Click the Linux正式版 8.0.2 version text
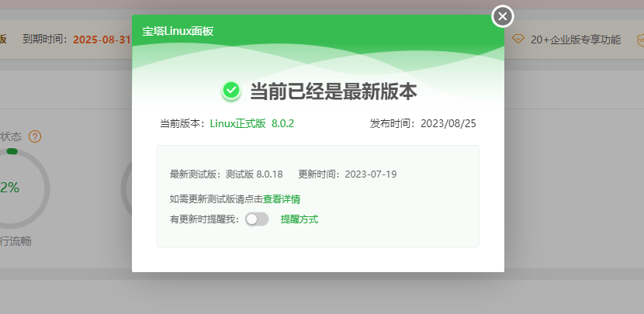 (x=252, y=123)
